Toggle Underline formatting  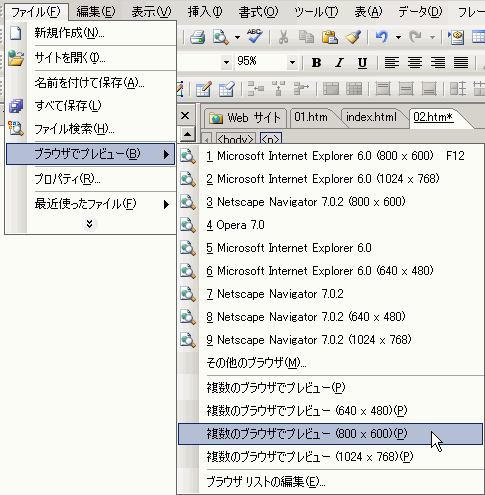[362, 62]
